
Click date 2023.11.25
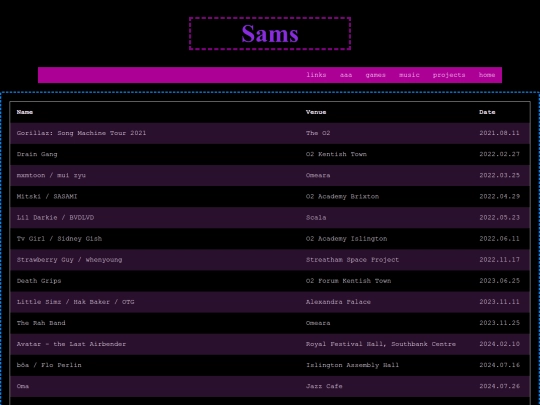499,323
